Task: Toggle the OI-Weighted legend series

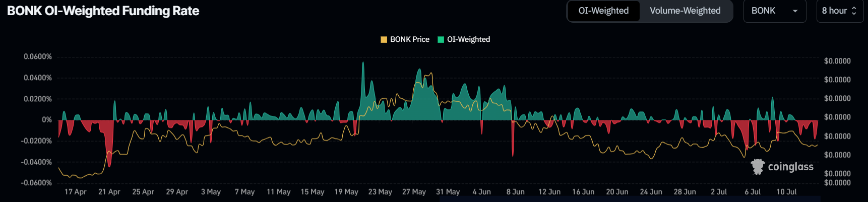Action: (x=464, y=39)
